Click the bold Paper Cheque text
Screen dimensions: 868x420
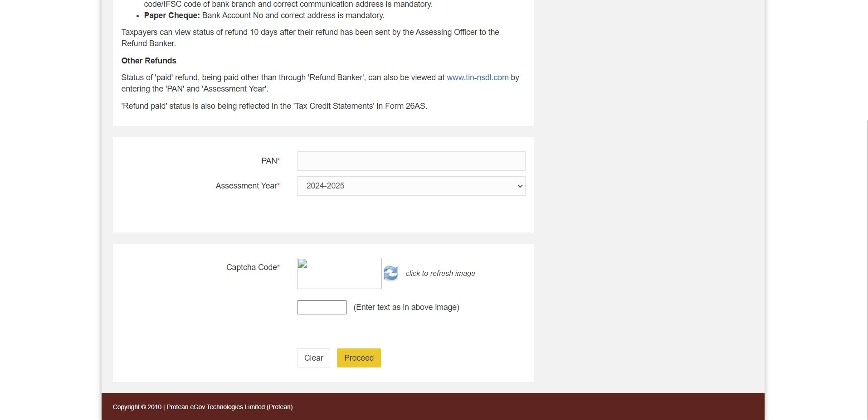click(x=171, y=15)
